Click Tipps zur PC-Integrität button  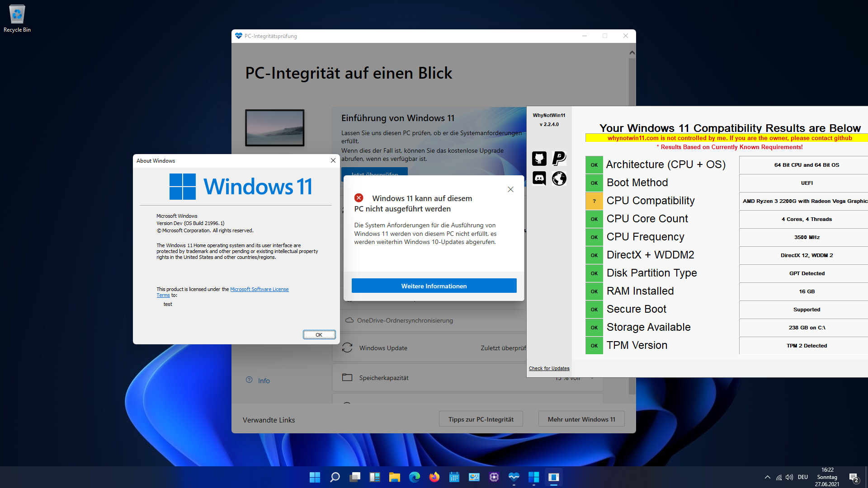pyautogui.click(x=481, y=419)
